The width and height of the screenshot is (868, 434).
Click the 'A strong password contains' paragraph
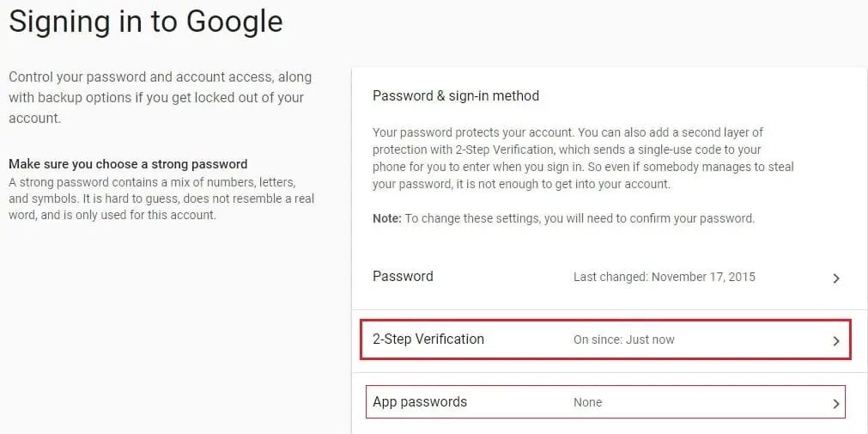pos(152,183)
